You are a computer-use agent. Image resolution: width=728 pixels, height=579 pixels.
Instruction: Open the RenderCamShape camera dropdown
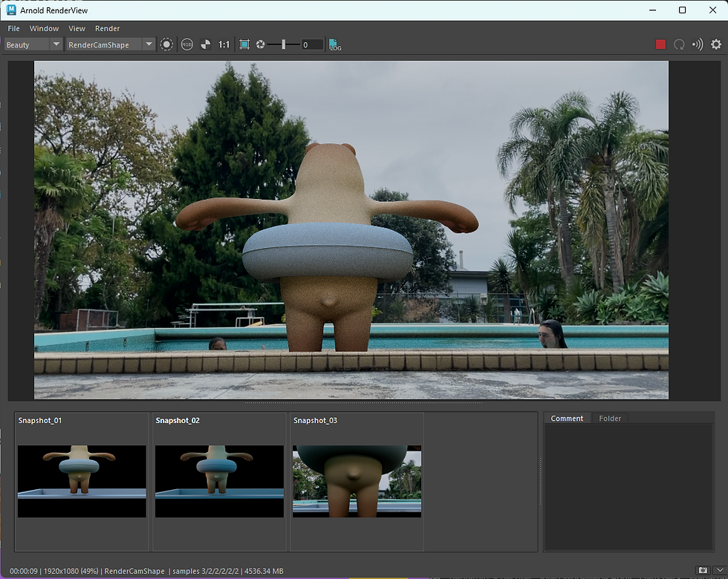[110, 45]
